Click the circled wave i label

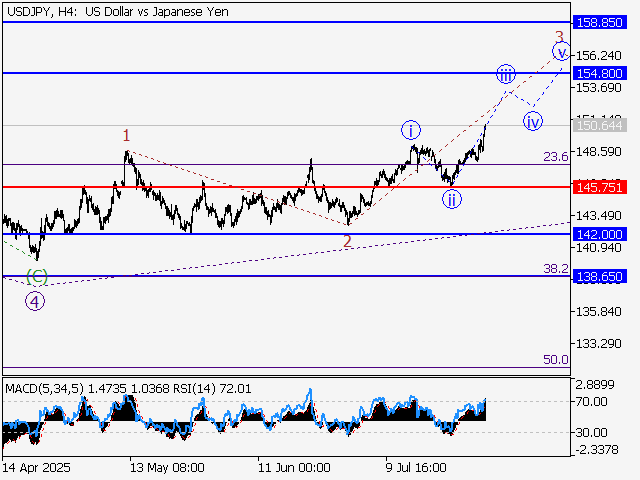point(411,129)
